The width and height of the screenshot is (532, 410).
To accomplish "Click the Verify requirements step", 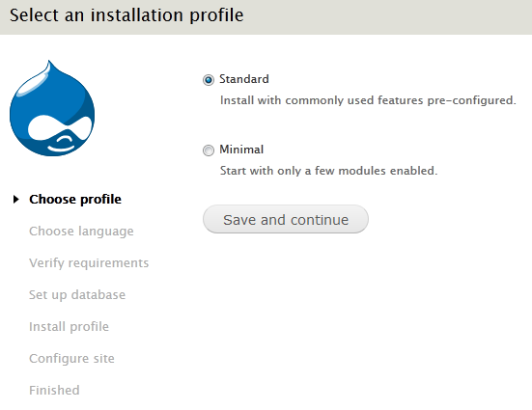I will pyautogui.click(x=89, y=263).
